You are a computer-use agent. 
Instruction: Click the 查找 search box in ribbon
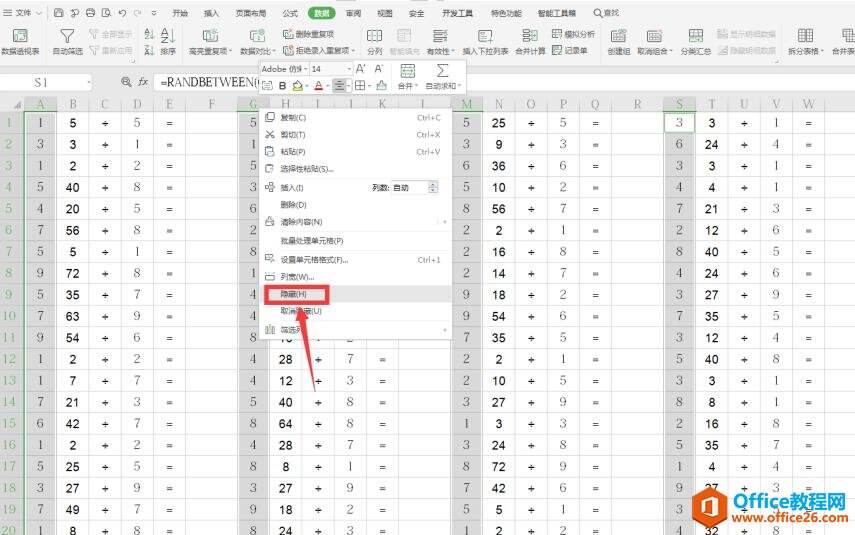[x=606, y=13]
